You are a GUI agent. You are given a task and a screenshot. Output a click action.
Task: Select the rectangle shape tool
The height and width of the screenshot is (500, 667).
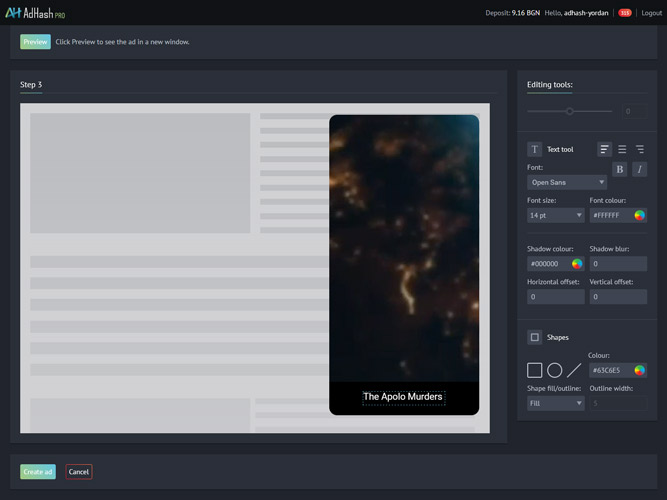point(535,370)
